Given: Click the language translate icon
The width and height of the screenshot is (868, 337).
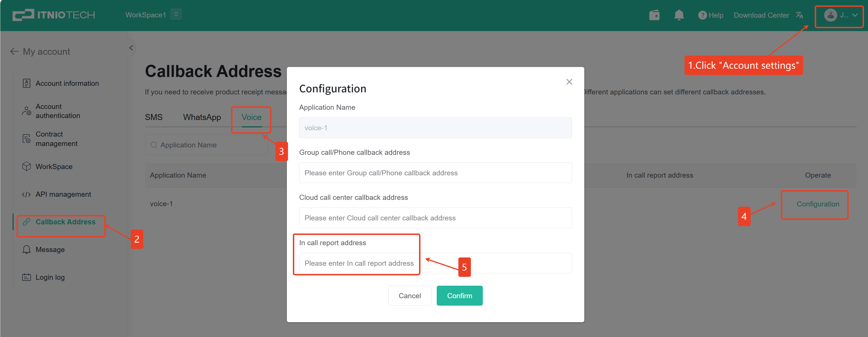Looking at the screenshot, I should pos(799,15).
